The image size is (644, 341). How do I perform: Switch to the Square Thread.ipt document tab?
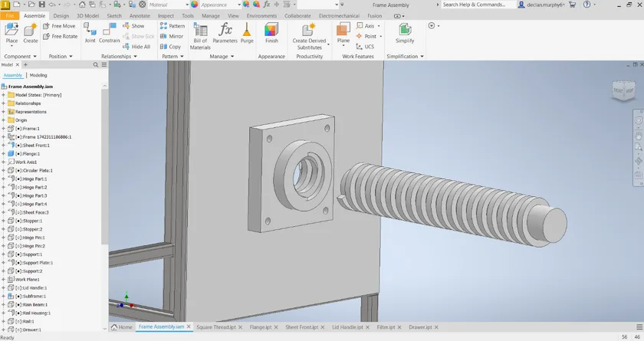216,327
